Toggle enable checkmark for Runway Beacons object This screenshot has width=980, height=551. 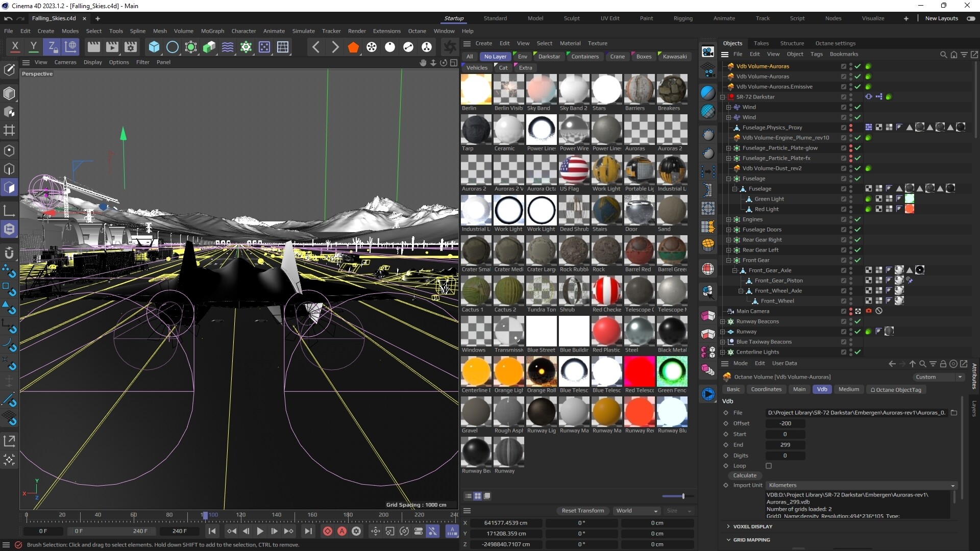(x=857, y=321)
